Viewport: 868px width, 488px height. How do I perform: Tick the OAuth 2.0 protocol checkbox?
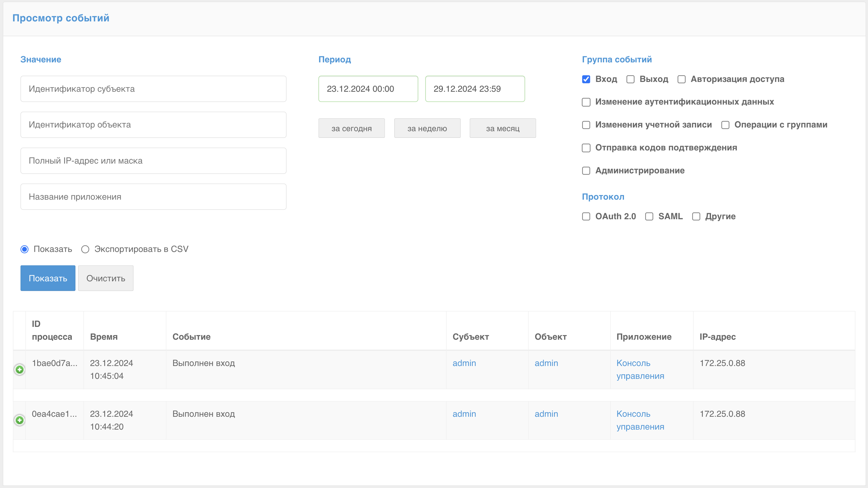pyautogui.click(x=586, y=216)
